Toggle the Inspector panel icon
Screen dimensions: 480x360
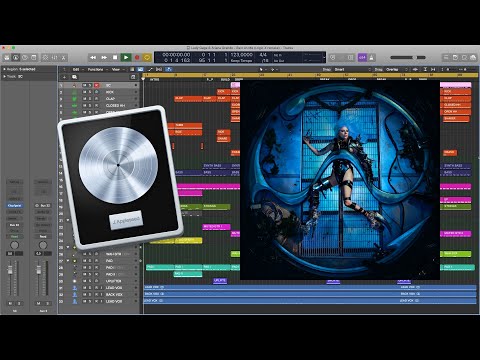click(x=16, y=58)
